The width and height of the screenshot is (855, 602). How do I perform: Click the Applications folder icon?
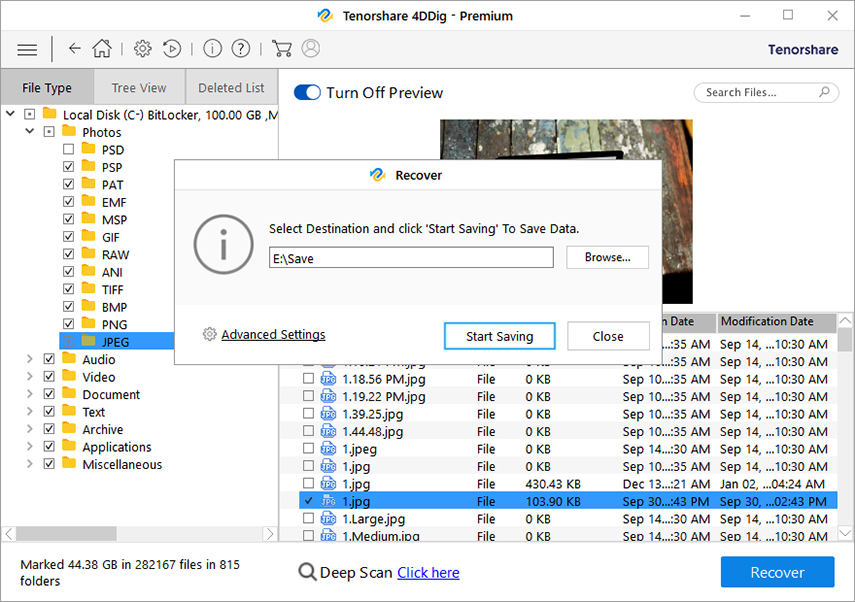[x=69, y=446]
